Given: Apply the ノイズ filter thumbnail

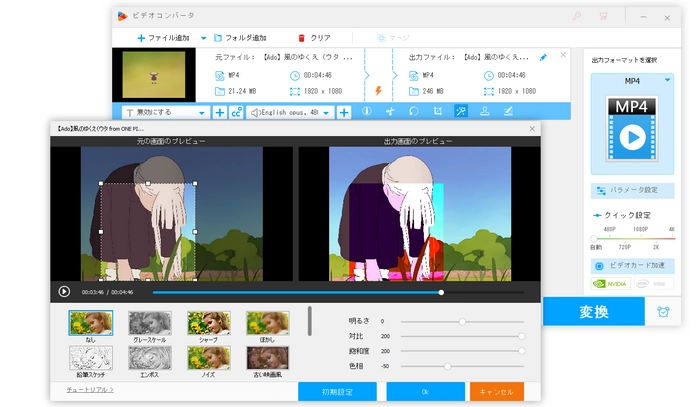Looking at the screenshot, I should point(209,358).
